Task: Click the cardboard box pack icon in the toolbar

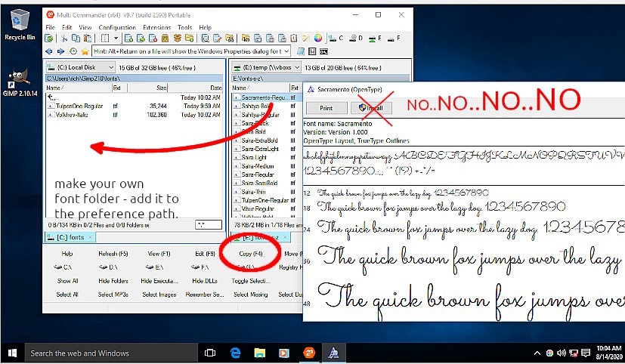Action: coord(178,39)
